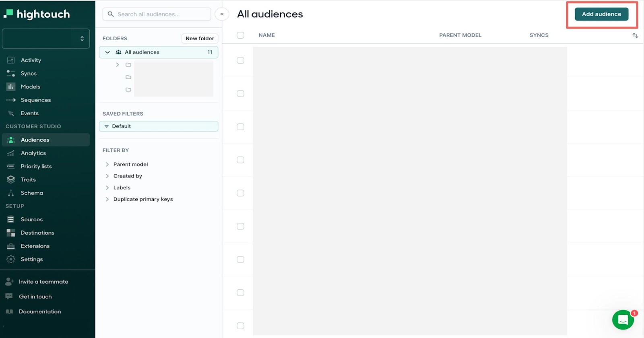The height and width of the screenshot is (338, 644).
Task: Click the sort arrows icon in table header
Action: (635, 35)
